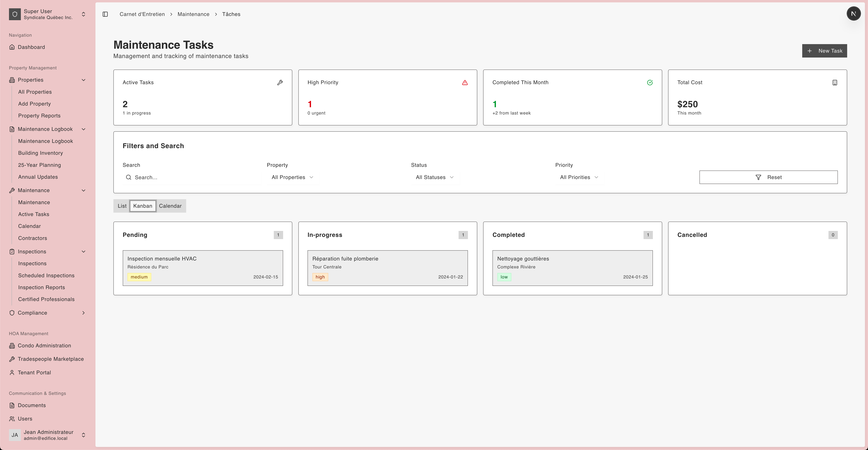Click the warning triangle in High Priority card
Image resolution: width=868 pixels, height=450 pixels.
(465, 83)
